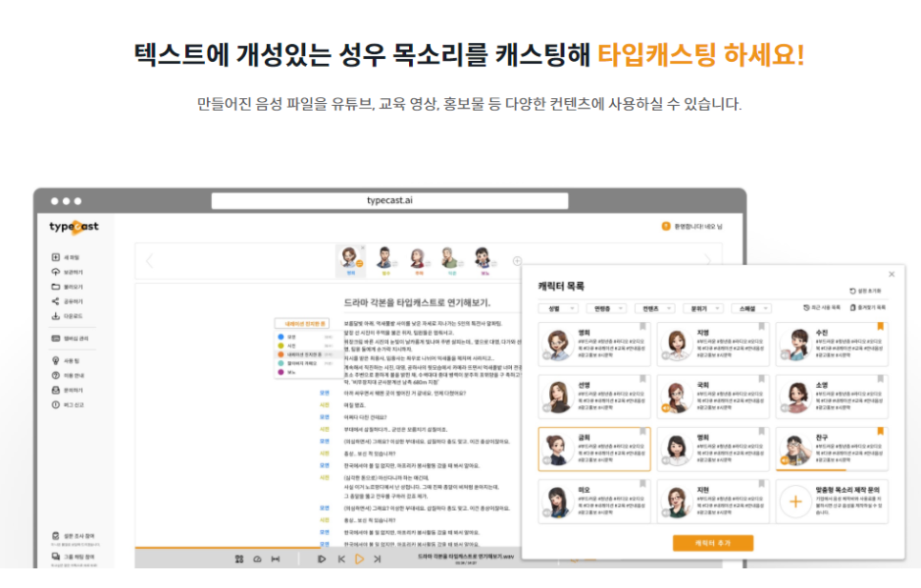Click the purple color dot in the character popup

point(280,372)
